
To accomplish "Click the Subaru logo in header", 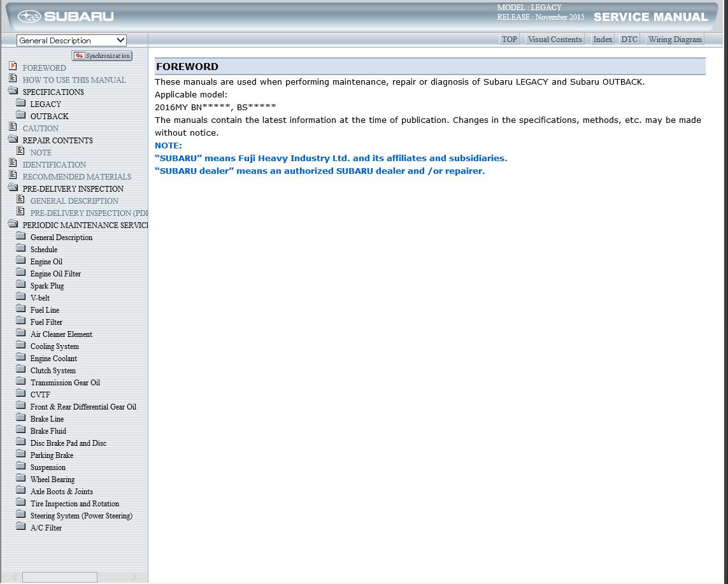I will click(66, 17).
